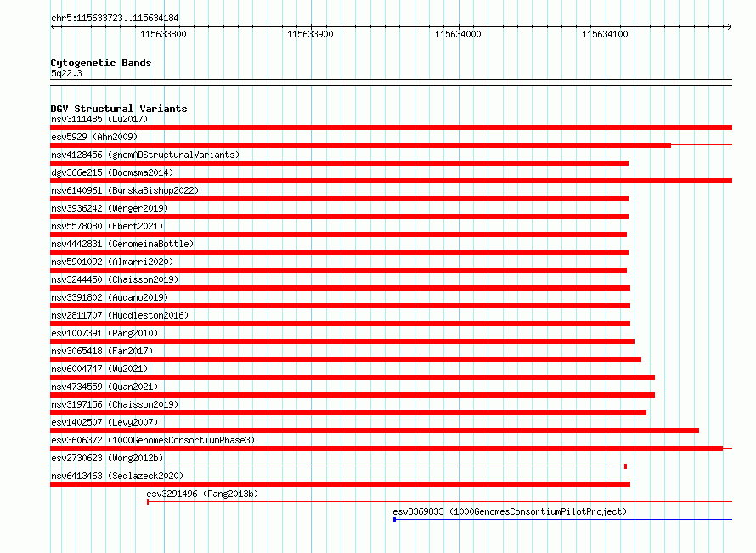Click nsv3244450 (Chaisson2019) label

115,279
